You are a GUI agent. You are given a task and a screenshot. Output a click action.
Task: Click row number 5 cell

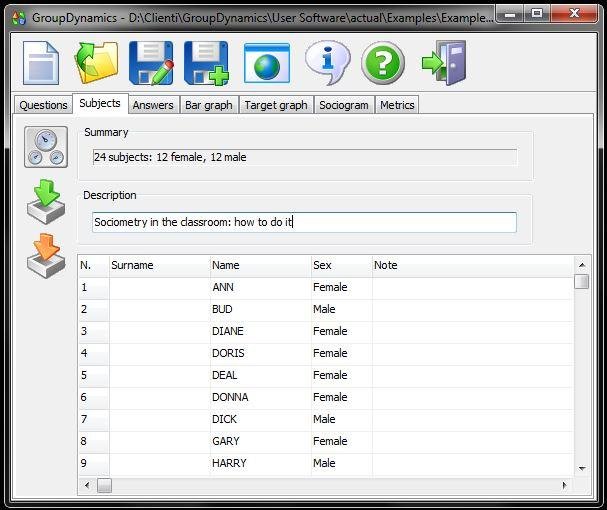[94, 375]
